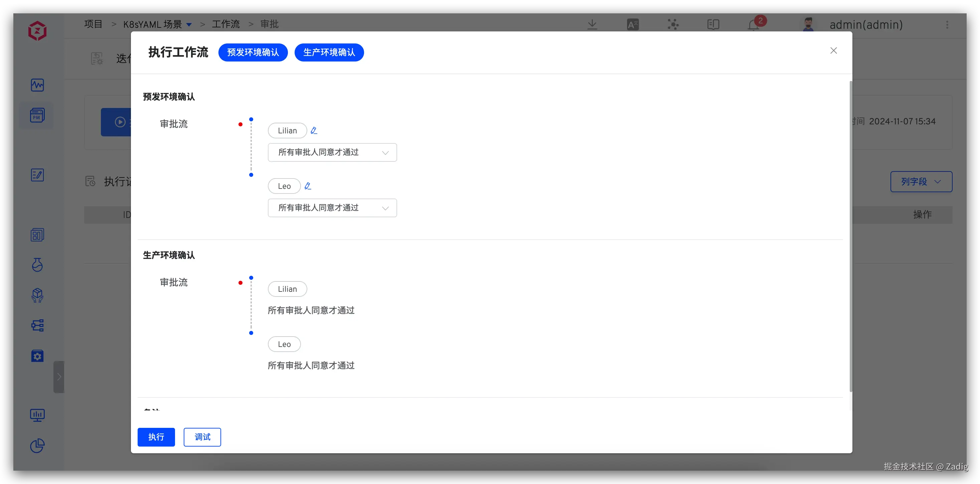The image size is (980, 484).
Task: Open the K8sYAML 场景 project dropdown
Action: click(x=189, y=25)
